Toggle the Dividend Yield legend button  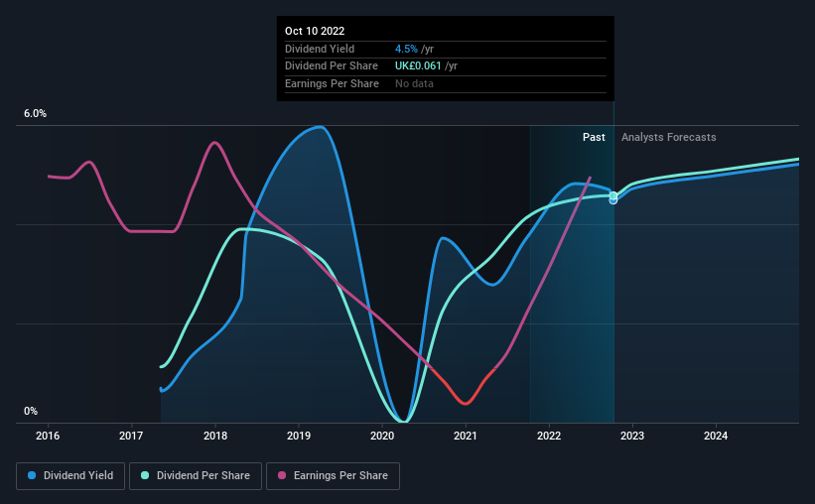pyautogui.click(x=70, y=476)
